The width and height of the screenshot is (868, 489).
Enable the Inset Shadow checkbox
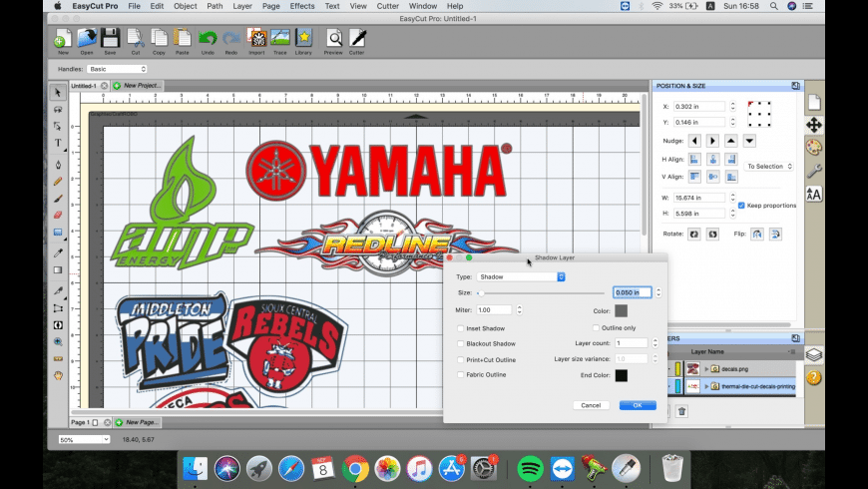point(460,328)
